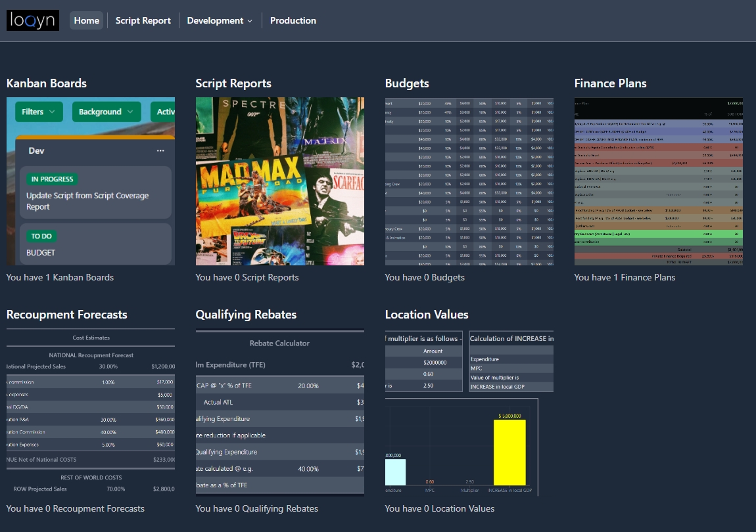Open the 'You have 1 Finance Plans' link
756x532 pixels.
625,277
